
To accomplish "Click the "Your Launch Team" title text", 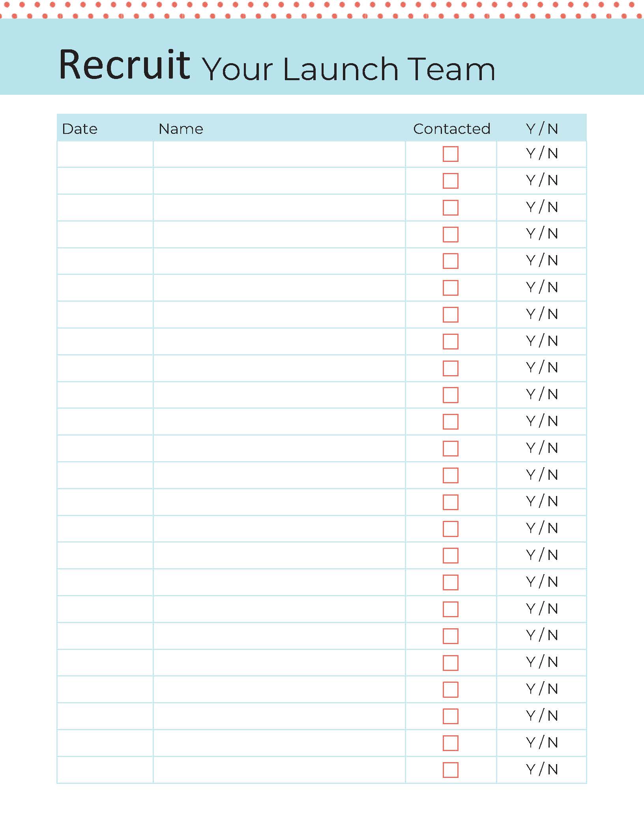I will [349, 69].
